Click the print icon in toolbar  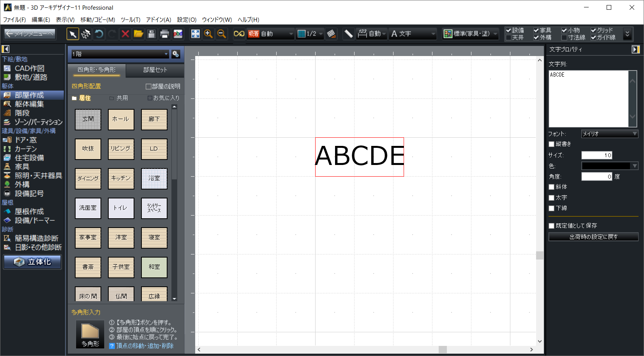click(x=164, y=34)
